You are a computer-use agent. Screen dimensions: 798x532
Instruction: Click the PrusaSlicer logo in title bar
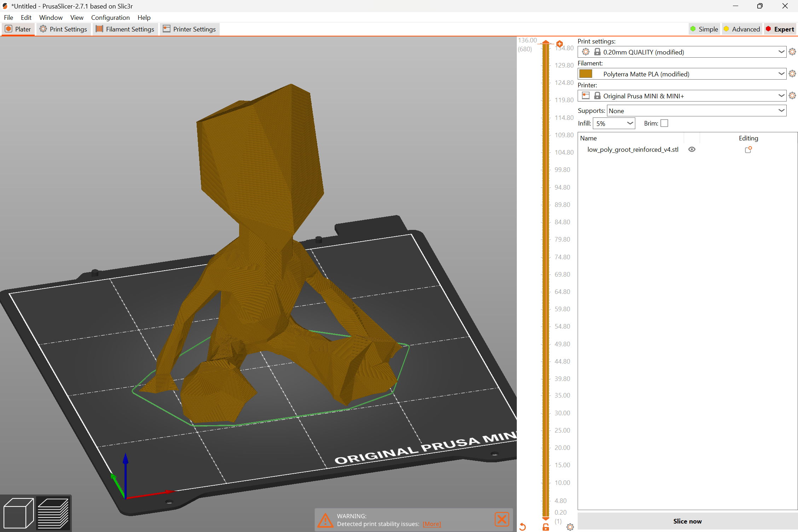pyautogui.click(x=5, y=6)
